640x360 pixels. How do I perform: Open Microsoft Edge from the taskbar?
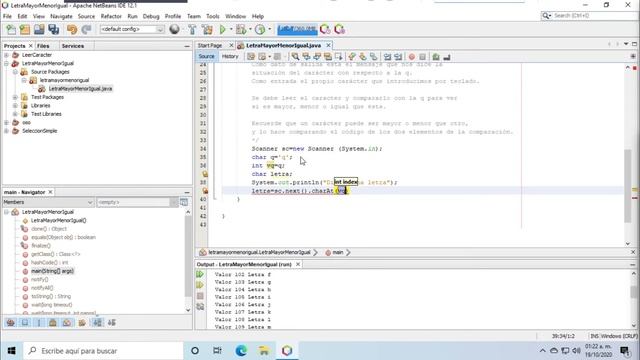coord(241,351)
